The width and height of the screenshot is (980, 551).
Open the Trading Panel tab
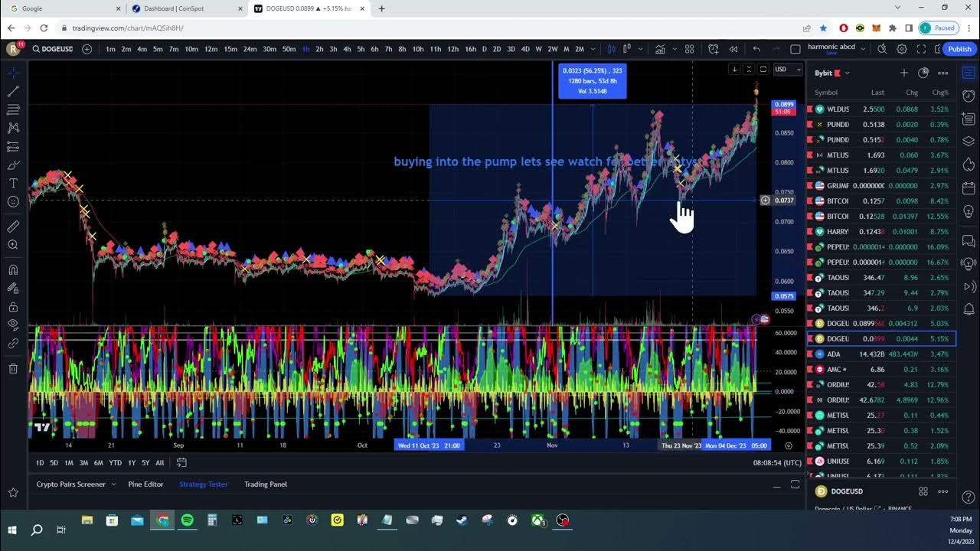click(266, 484)
